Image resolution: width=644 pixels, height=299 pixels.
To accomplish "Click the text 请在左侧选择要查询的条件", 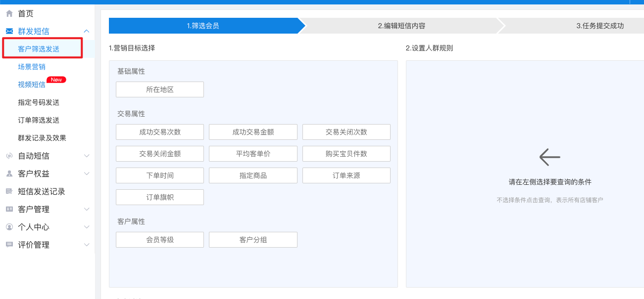I will tap(550, 182).
